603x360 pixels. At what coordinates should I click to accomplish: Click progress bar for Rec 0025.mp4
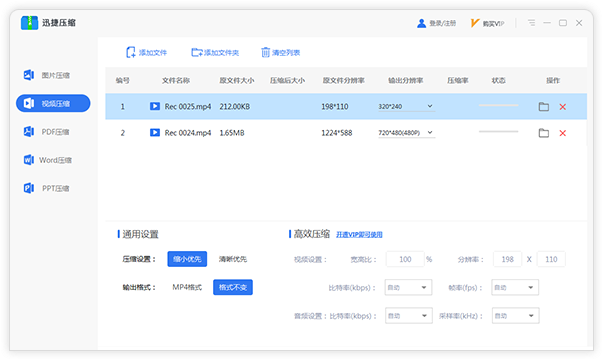point(498,105)
